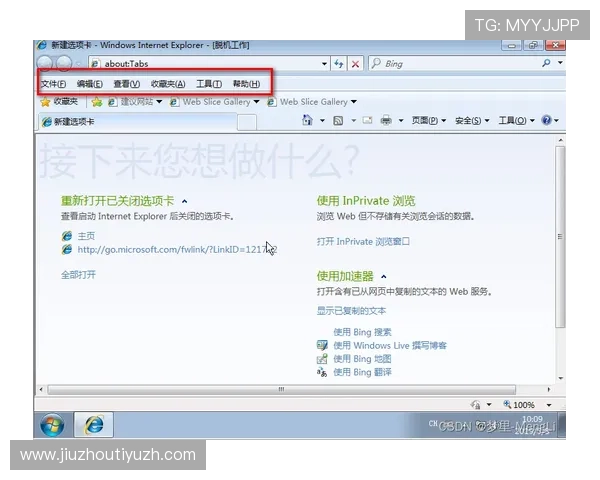
Task: Click the Back navigation arrow button
Action: pos(45,63)
